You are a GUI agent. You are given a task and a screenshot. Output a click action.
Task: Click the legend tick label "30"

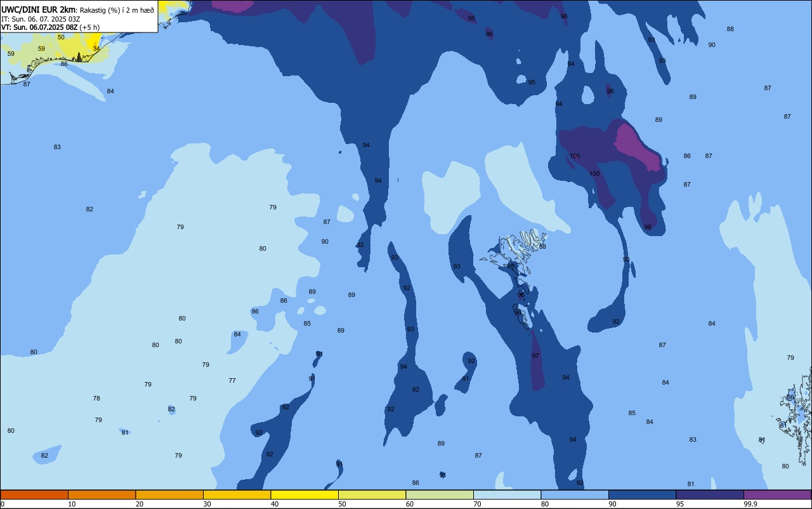pyautogui.click(x=207, y=504)
